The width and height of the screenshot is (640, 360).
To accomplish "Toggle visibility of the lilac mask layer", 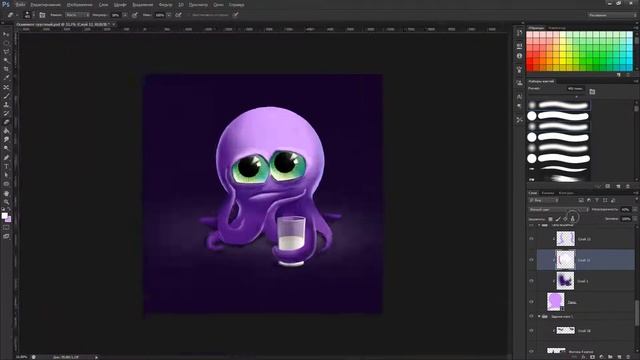I will pyautogui.click(x=531, y=302).
